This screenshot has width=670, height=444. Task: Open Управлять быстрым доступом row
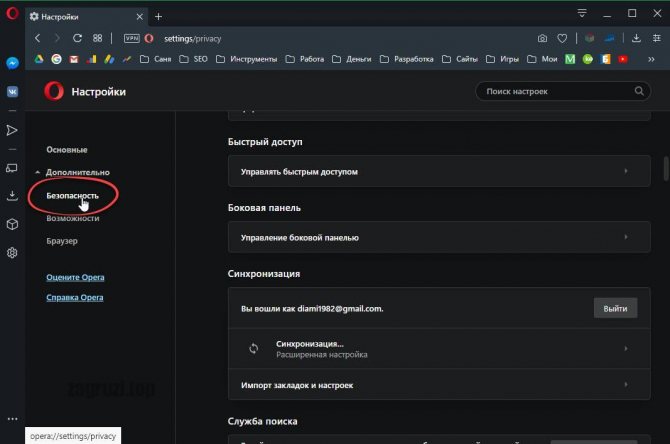(439, 171)
